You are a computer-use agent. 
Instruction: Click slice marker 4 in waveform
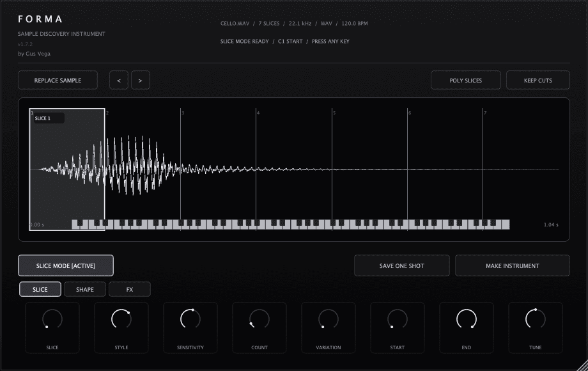pos(258,113)
